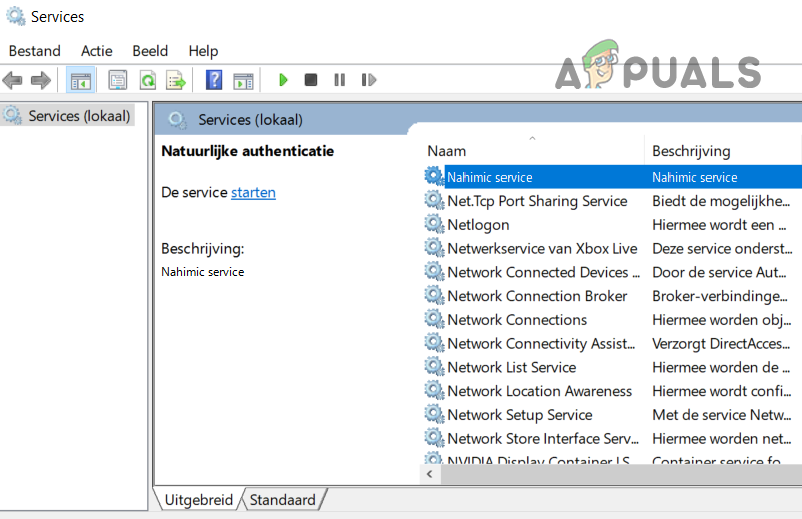This screenshot has height=519, width=802.
Task: Click description 'Verzorgt DirectAcces...'
Action: (721, 344)
